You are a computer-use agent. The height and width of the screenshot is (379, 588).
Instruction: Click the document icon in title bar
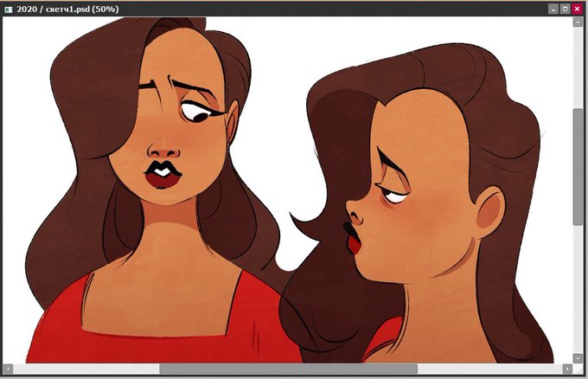[9, 10]
